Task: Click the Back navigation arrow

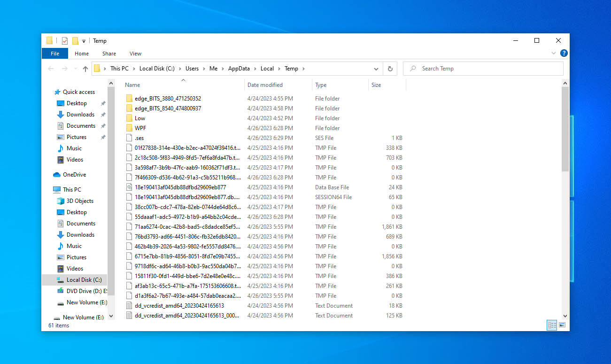Action: click(51, 69)
